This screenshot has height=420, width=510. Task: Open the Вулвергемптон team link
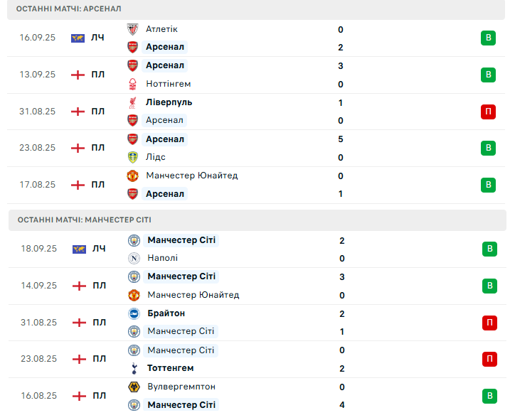pos(181,387)
